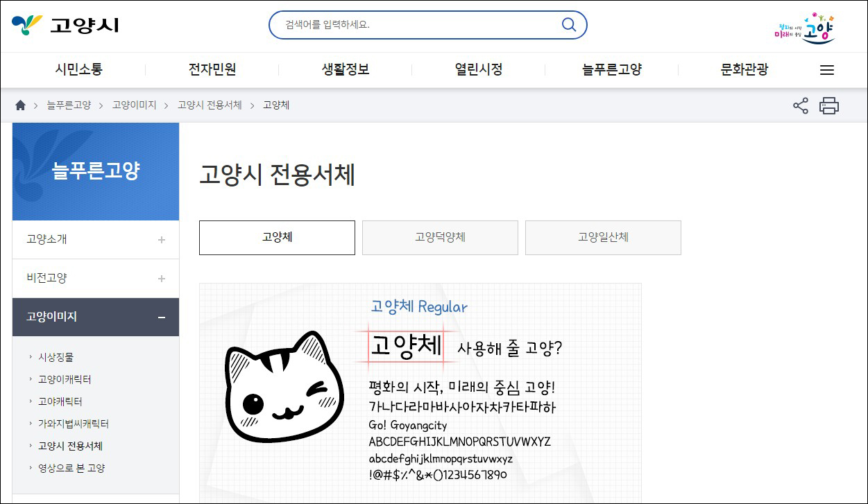Open 영상으로 본 고양 in the sidebar
The width and height of the screenshot is (868, 504).
[x=72, y=468]
